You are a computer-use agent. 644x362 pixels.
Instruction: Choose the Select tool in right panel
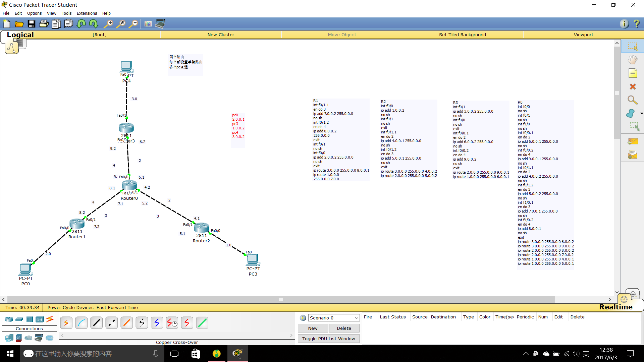pyautogui.click(x=633, y=47)
